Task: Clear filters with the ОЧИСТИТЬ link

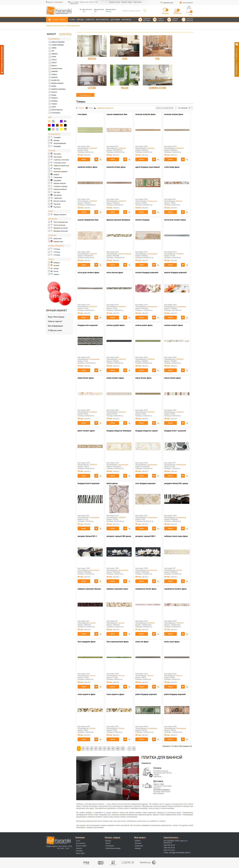Action: [65, 34]
